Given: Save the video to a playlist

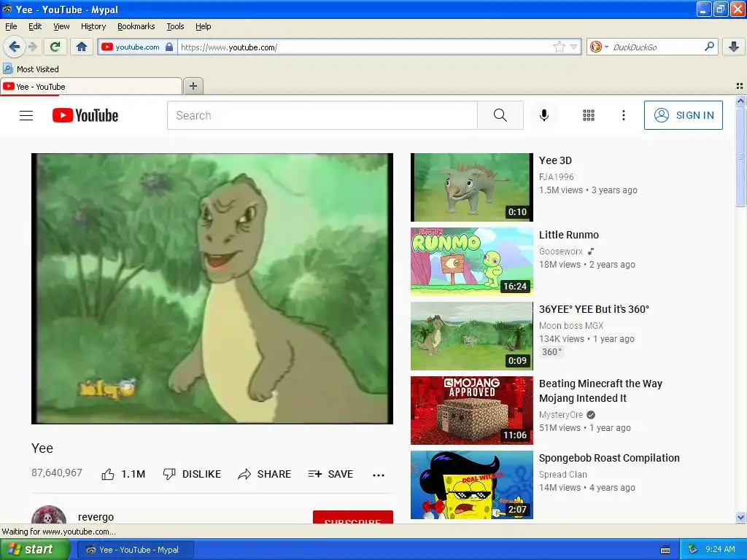Looking at the screenshot, I should [330, 474].
